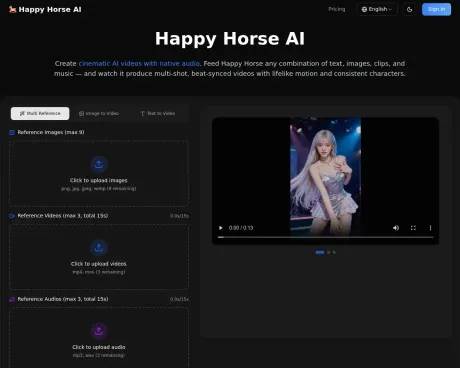This screenshot has width=460, height=368.
Task: Click the Reference Videos section icon
Action: [x=12, y=216]
